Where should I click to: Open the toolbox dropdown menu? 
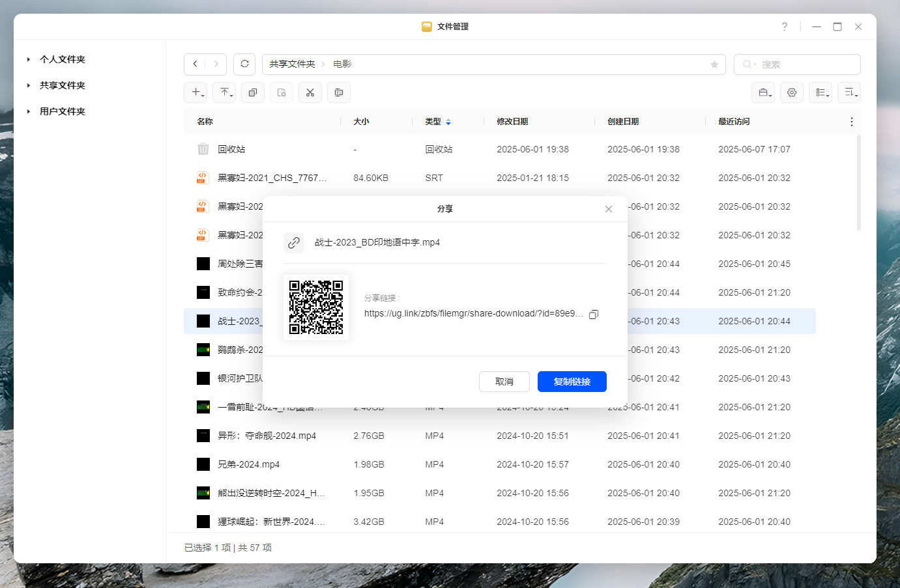pyautogui.click(x=763, y=92)
